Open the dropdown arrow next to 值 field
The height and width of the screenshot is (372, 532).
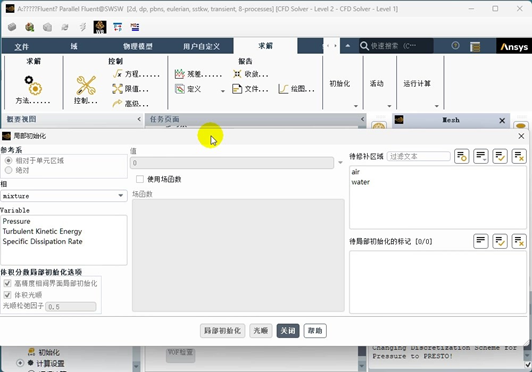(340, 163)
